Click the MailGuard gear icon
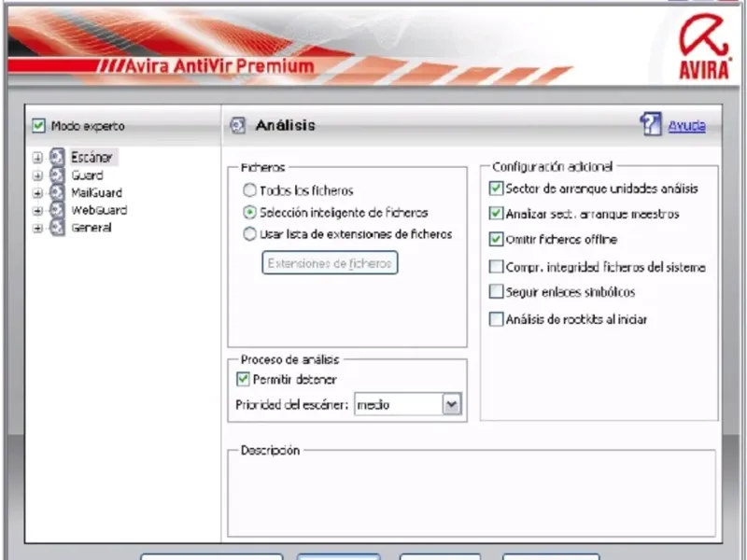747x560 pixels. [57, 193]
